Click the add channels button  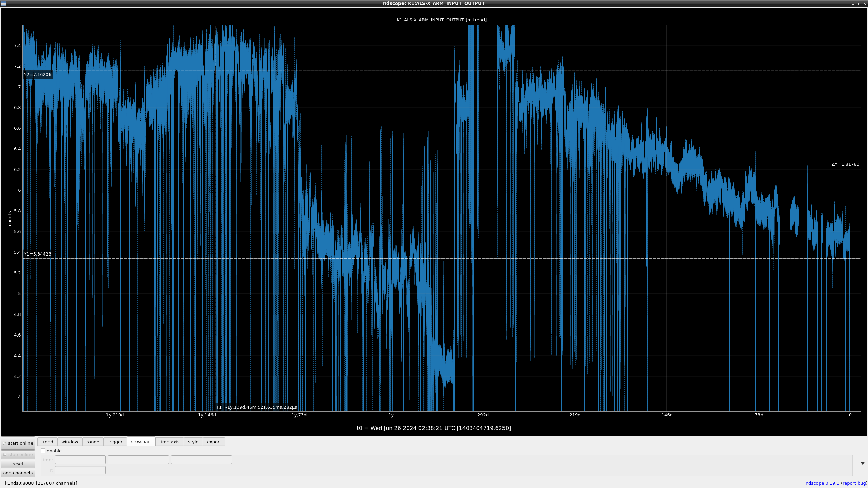click(18, 473)
